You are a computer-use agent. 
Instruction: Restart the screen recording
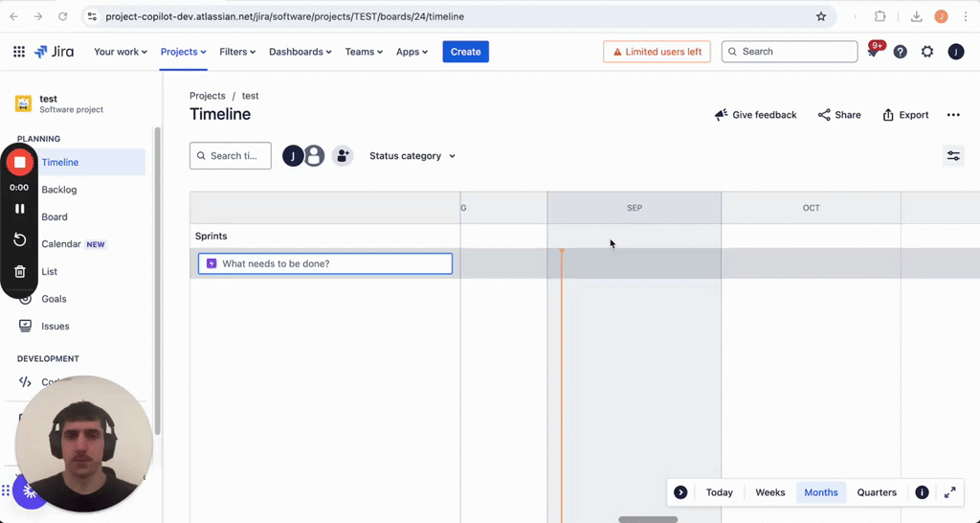[19, 239]
